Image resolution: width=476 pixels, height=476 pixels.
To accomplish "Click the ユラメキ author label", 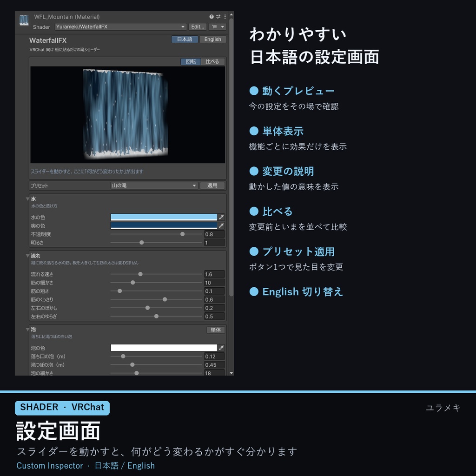I will tap(443, 408).
